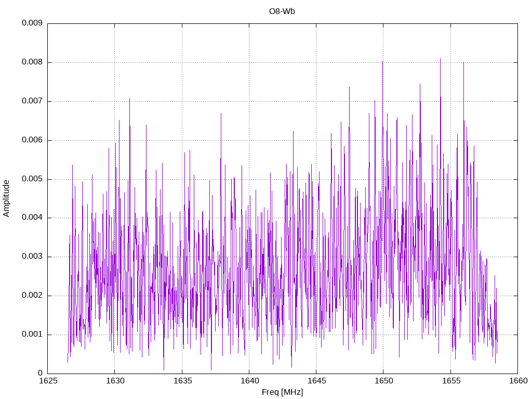Click the 0.001 y-axis tick label
The height and width of the screenshot is (399, 532).
(32, 334)
